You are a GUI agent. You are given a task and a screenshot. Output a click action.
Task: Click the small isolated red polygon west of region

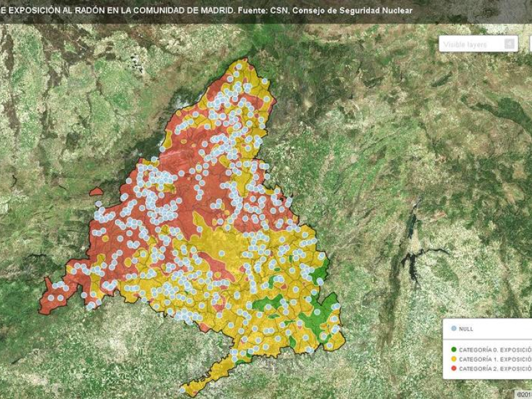tap(96, 192)
